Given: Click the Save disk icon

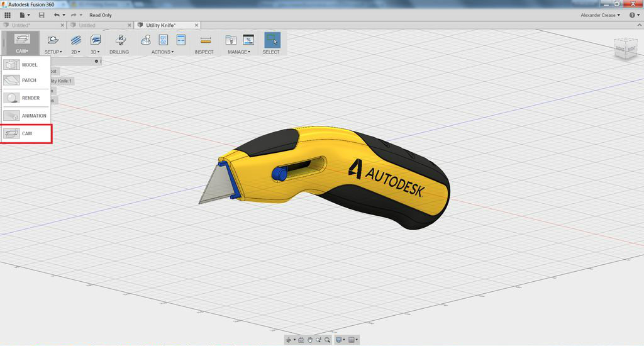Looking at the screenshot, I should coord(42,15).
